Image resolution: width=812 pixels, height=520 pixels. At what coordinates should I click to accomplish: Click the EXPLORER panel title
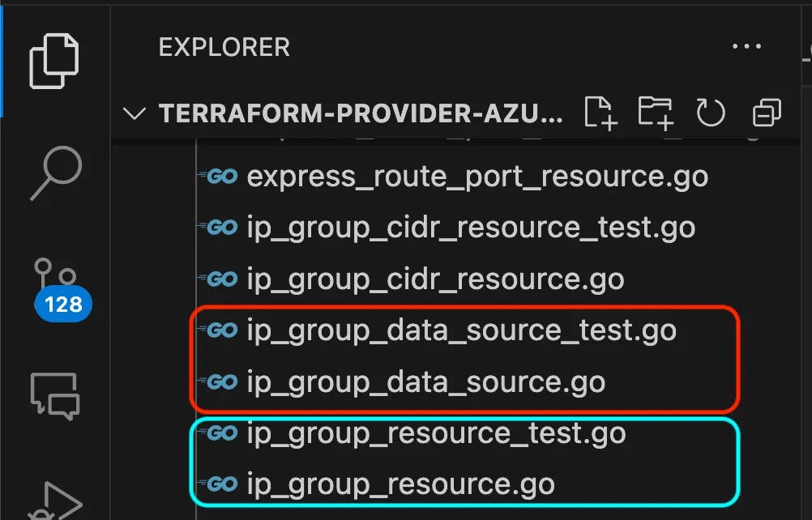[224, 47]
